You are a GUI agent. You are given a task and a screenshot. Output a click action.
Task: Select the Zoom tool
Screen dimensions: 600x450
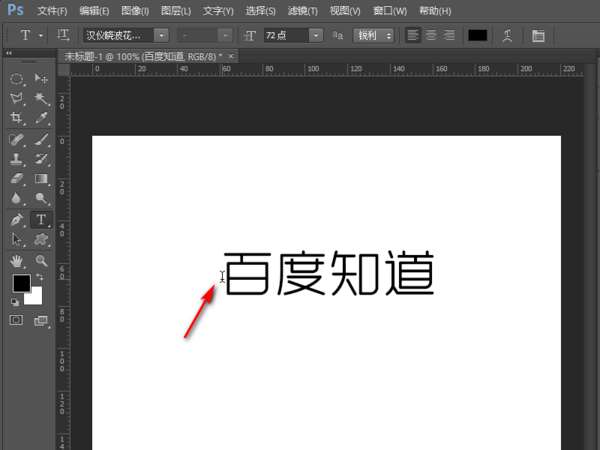tap(41, 261)
